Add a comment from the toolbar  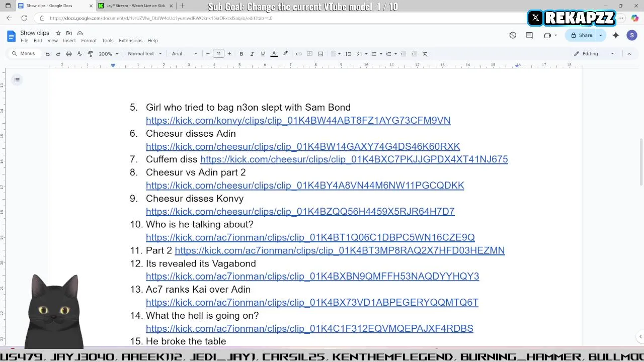(x=309, y=54)
